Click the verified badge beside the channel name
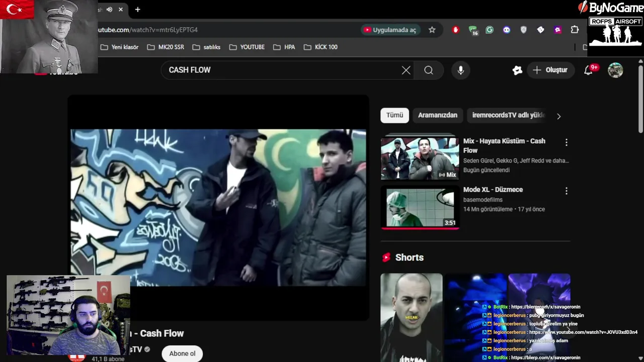644x362 pixels. [147, 349]
